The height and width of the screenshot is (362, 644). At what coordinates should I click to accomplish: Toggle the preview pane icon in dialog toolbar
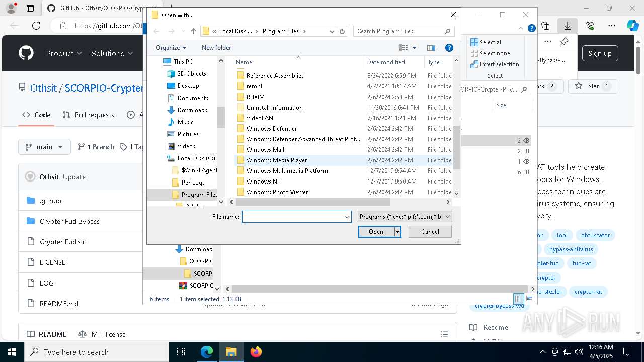[431, 48]
